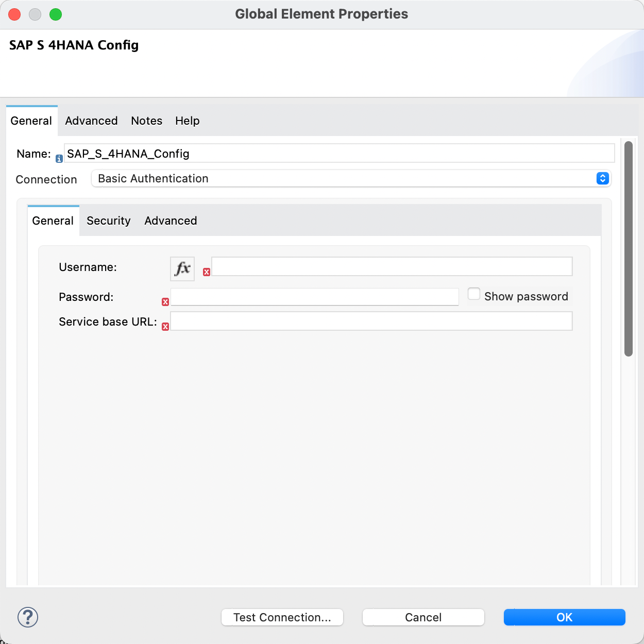Open the help question mark icon
644x644 pixels.
[x=28, y=617]
